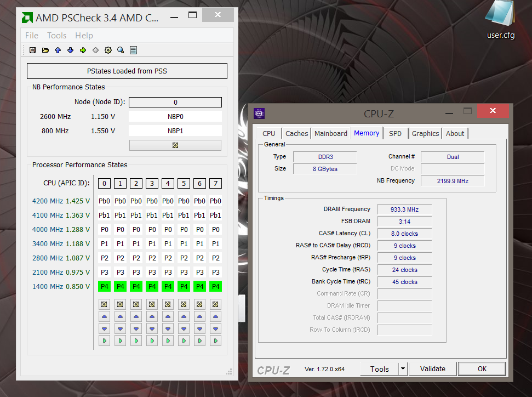Screen dimensions: 532x397
Task: Click the CPU-Z window title icon
Action: click(x=259, y=114)
